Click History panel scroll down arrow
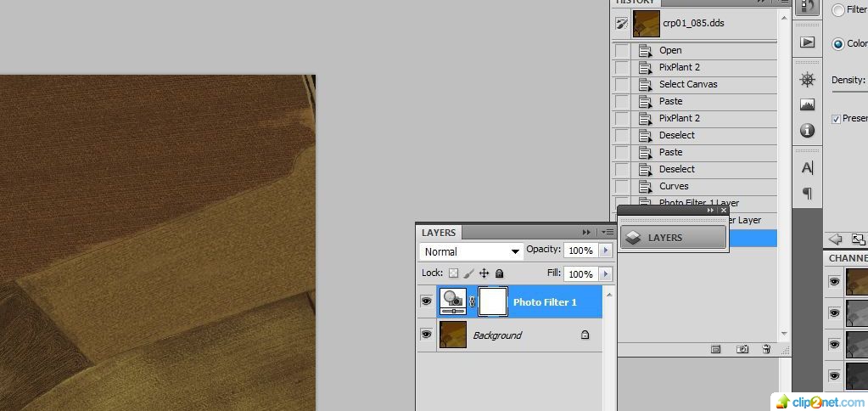This screenshot has height=411, width=868. click(x=784, y=334)
